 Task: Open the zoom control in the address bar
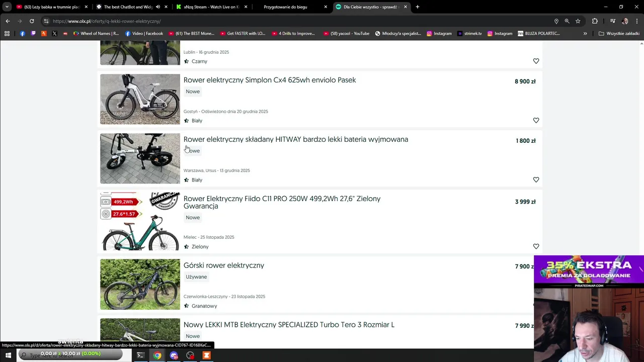pos(567,21)
